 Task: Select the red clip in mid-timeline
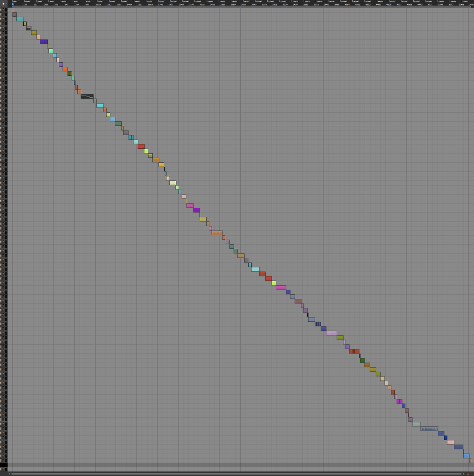pyautogui.click(x=142, y=146)
